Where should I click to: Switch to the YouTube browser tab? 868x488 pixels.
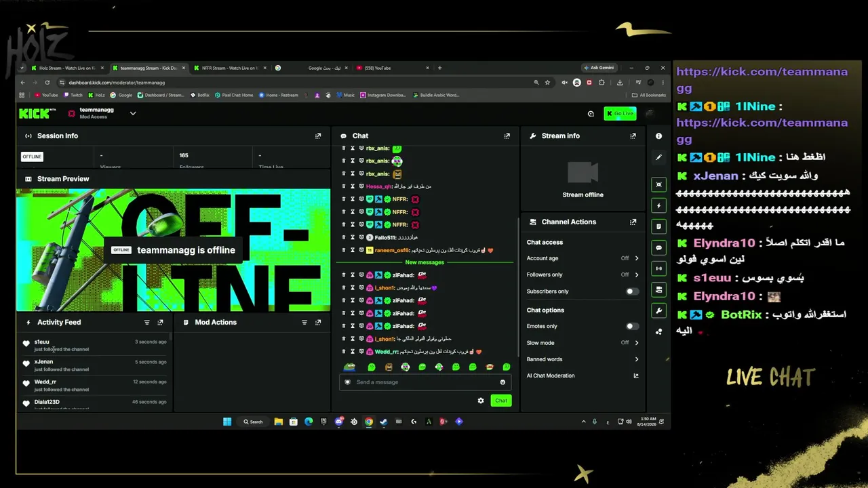[x=393, y=68]
